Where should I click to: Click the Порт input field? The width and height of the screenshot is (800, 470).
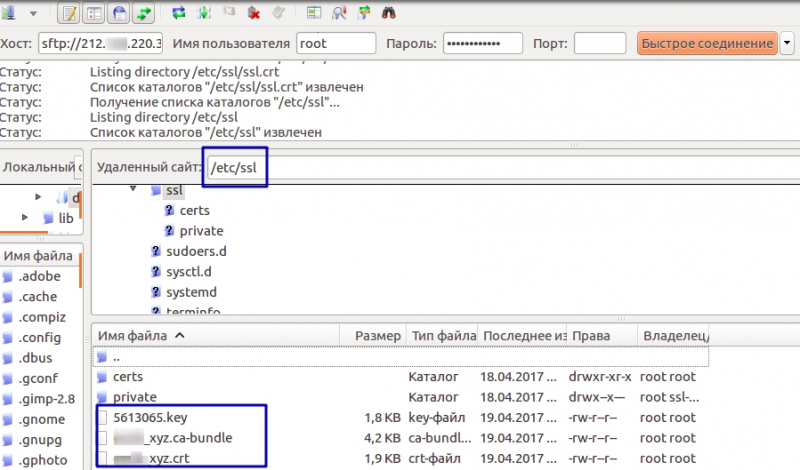tap(600, 43)
